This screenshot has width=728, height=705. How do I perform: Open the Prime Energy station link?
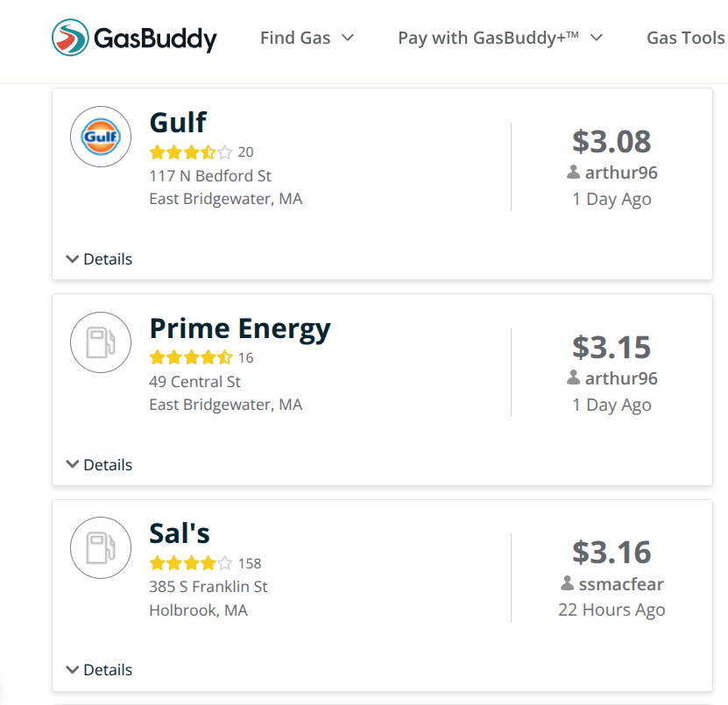240,328
